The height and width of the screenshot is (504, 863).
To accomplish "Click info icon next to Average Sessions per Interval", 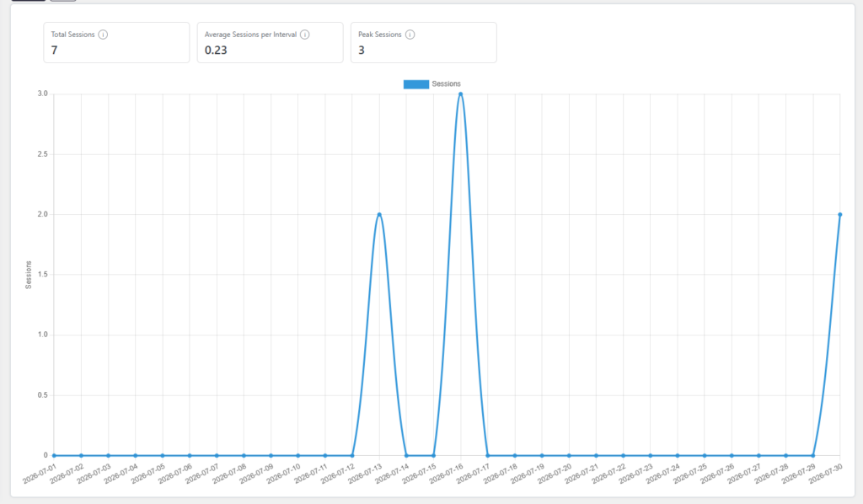I will 305,35.
